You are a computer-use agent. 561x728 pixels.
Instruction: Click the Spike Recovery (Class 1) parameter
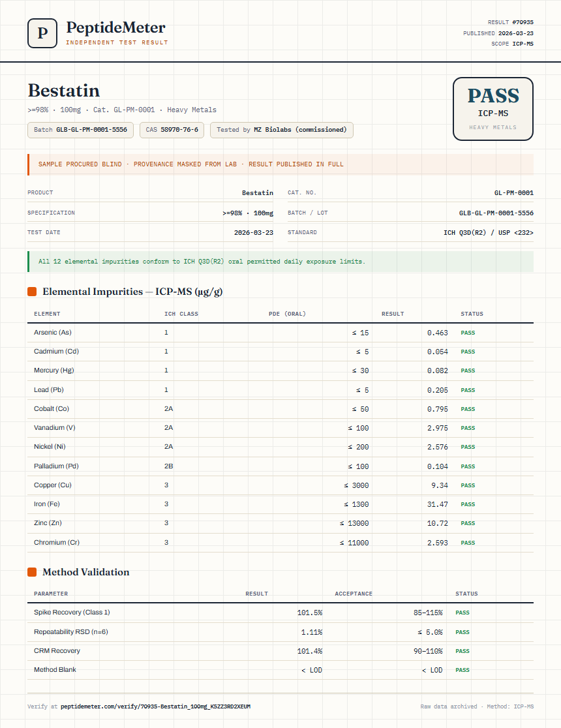[72, 613]
